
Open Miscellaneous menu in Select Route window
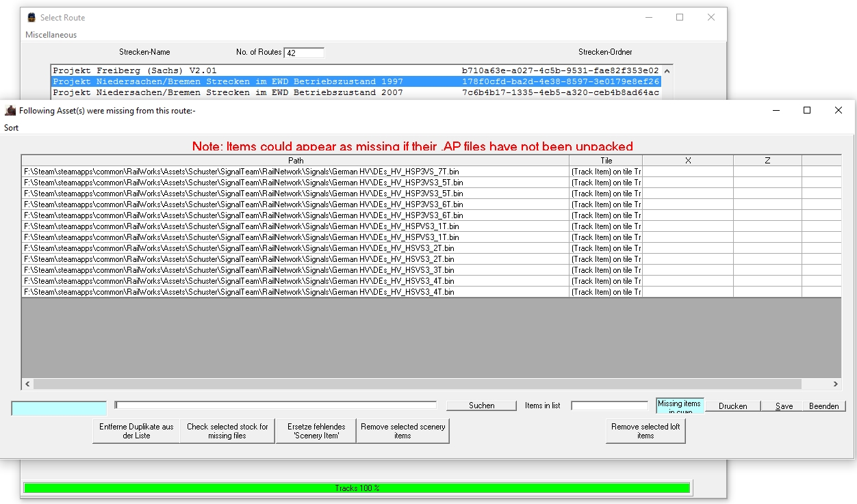click(x=51, y=35)
